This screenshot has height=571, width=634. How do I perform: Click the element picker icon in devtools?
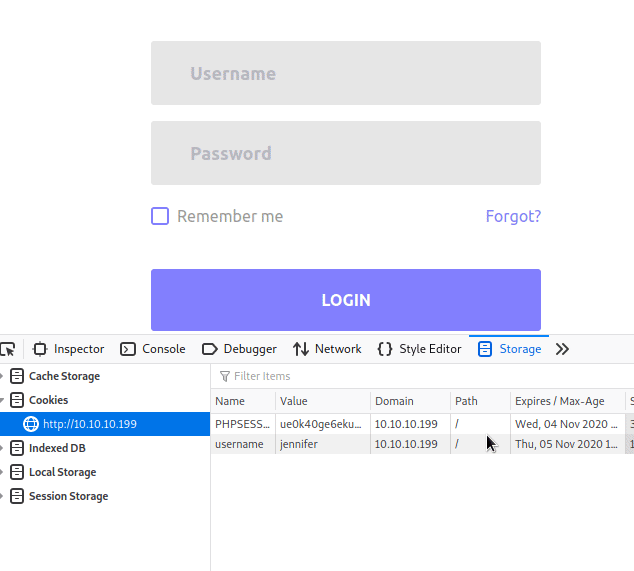click(7, 349)
